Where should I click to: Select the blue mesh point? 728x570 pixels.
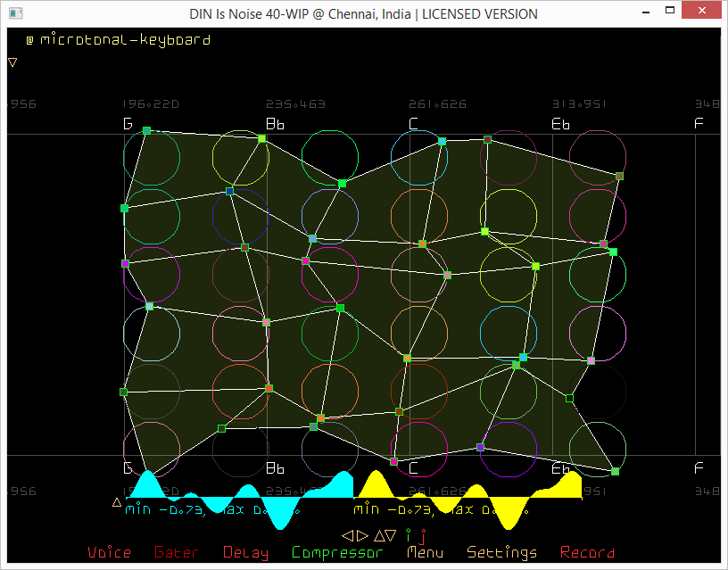pyautogui.click(x=230, y=191)
